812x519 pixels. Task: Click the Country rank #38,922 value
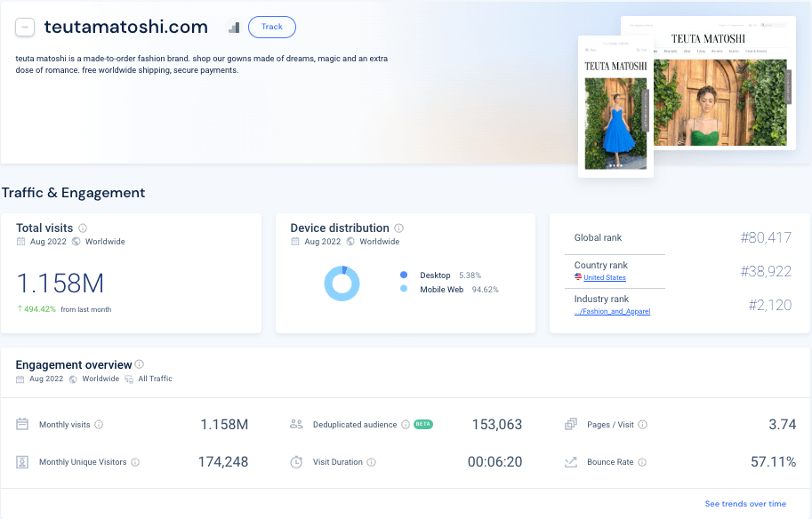click(766, 271)
